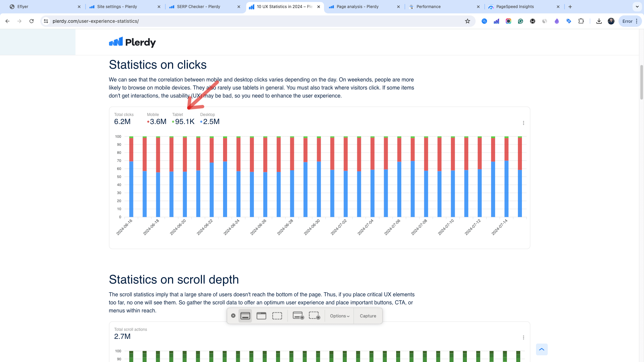Close the 10 UX Statistics tab
The height and width of the screenshot is (362, 644).
[319, 7]
